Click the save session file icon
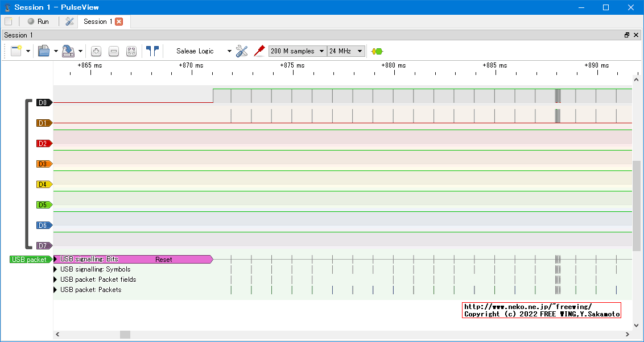The width and height of the screenshot is (644, 342). tap(68, 51)
